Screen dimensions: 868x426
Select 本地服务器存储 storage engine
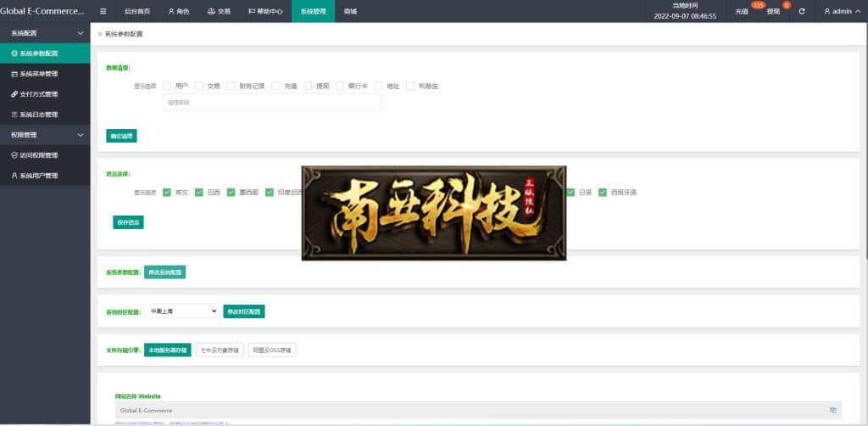tap(167, 350)
